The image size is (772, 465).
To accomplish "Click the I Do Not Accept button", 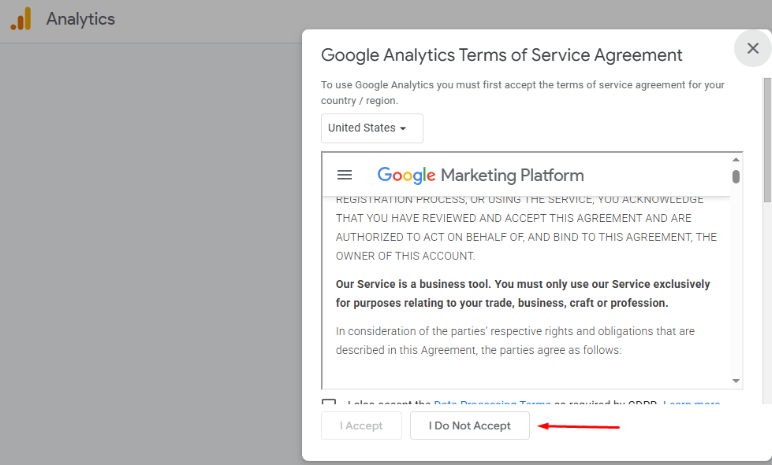I will point(470,426).
